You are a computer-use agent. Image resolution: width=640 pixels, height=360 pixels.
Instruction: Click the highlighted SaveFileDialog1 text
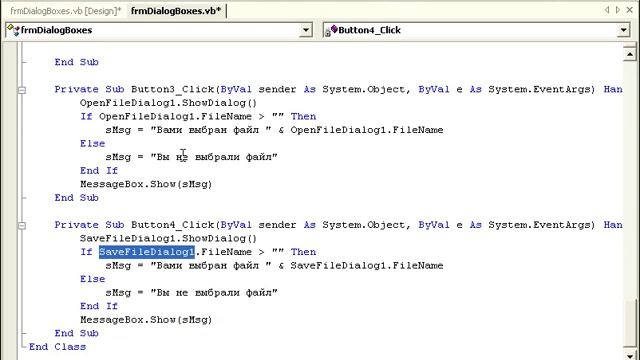tap(147, 252)
